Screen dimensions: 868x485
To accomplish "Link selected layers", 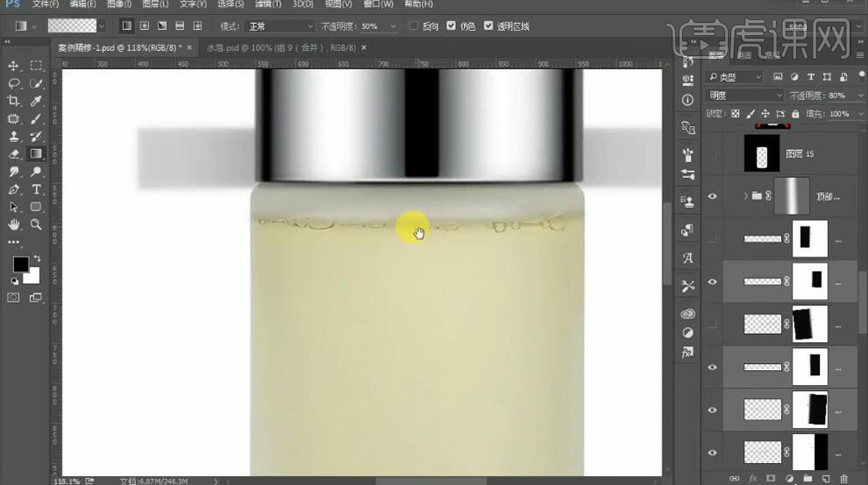I will [734, 478].
